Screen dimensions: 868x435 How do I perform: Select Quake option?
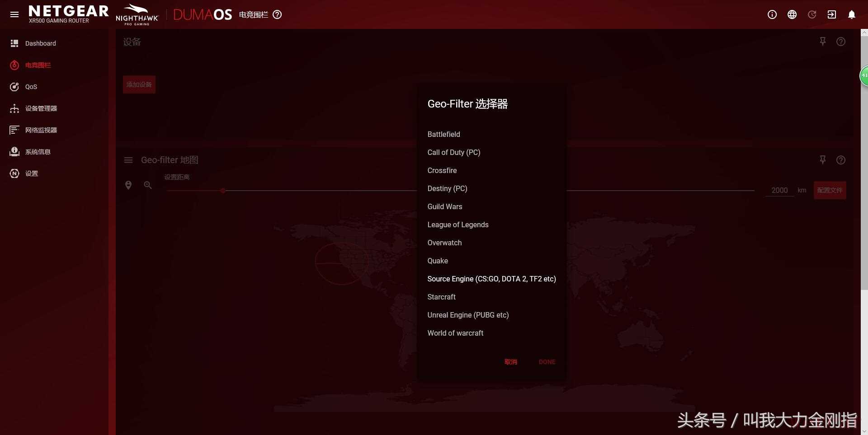492,261
